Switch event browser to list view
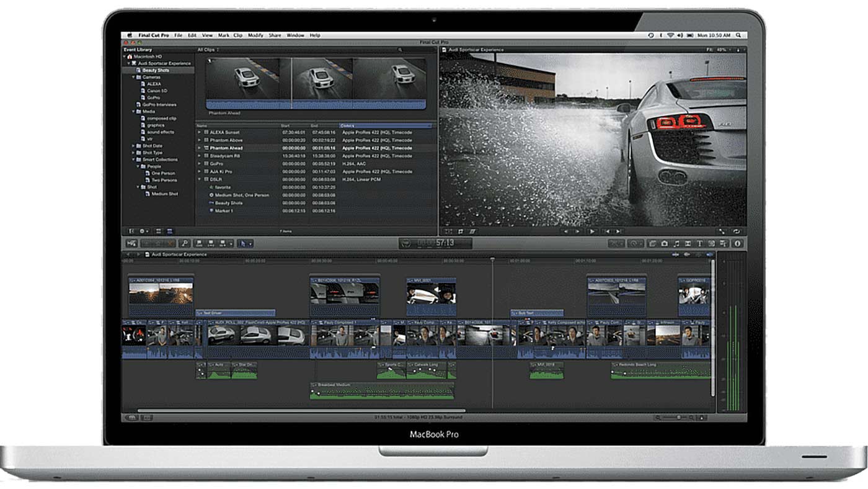Screen dimensions: 868x489 [169, 231]
